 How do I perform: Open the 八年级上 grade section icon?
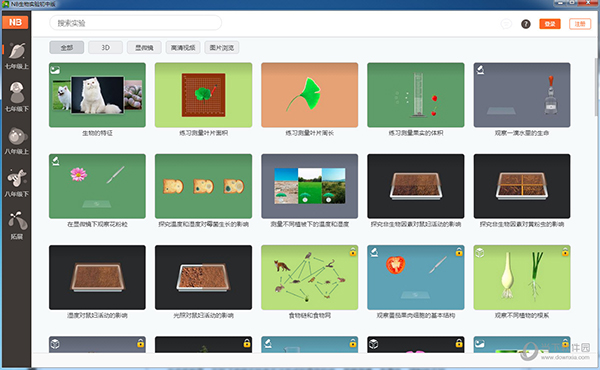17,136
